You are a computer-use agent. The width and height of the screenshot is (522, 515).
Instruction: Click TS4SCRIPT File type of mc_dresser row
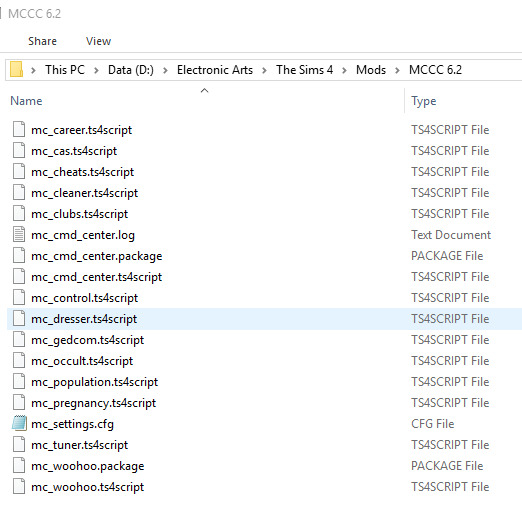(450, 318)
